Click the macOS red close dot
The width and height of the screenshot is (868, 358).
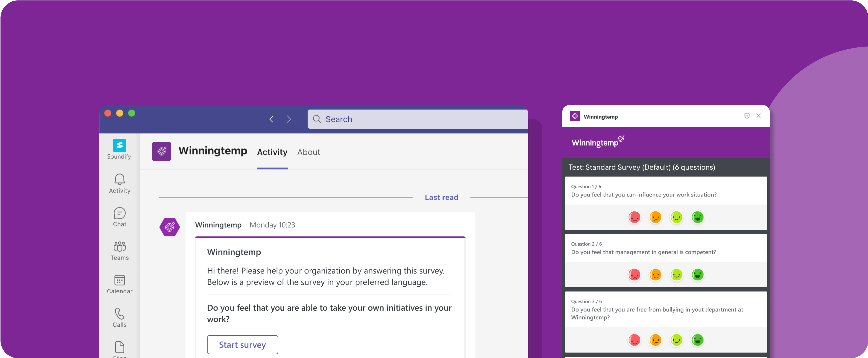pos(108,113)
